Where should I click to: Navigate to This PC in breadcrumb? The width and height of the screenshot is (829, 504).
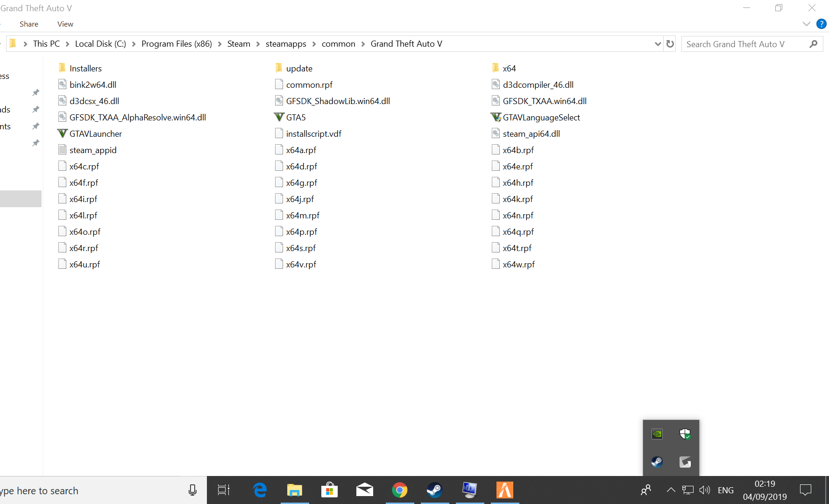click(46, 44)
